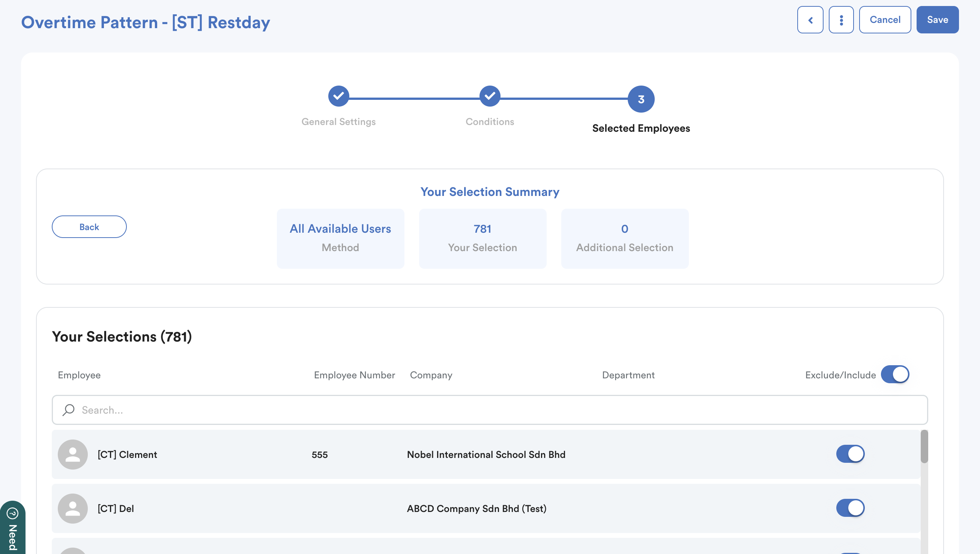The image size is (980, 554).
Task: Click the General Settings checkmark step icon
Action: click(x=338, y=96)
